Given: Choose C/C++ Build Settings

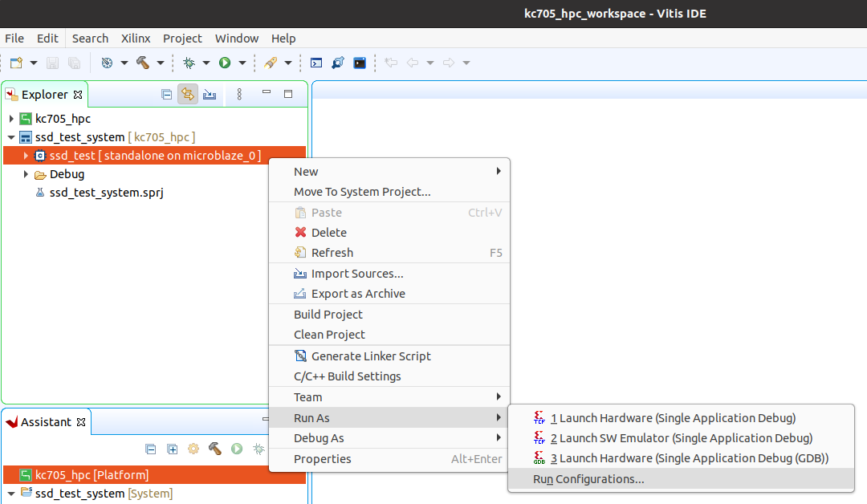Looking at the screenshot, I should click(x=389, y=376).
